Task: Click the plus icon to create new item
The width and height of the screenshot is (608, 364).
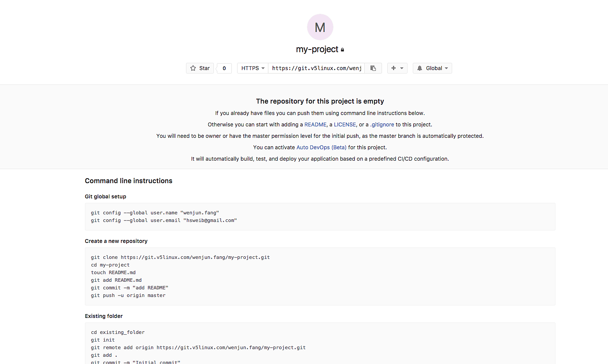Action: (x=393, y=68)
